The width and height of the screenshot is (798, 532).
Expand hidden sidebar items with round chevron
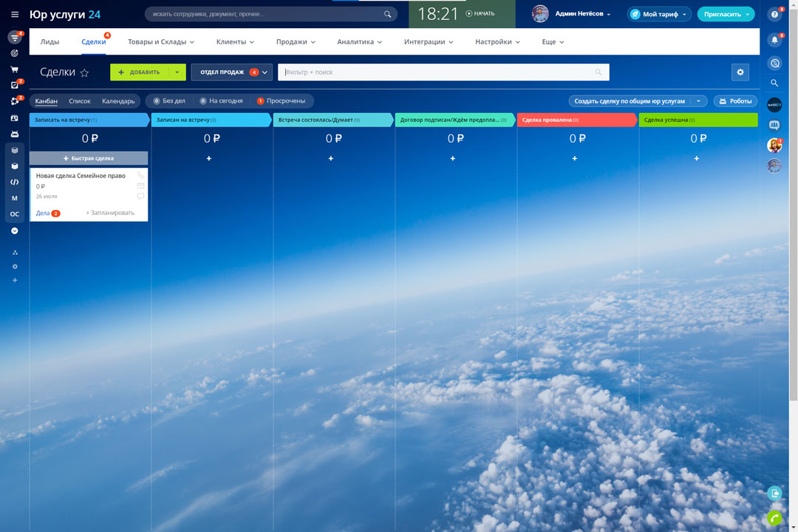pyautogui.click(x=15, y=231)
